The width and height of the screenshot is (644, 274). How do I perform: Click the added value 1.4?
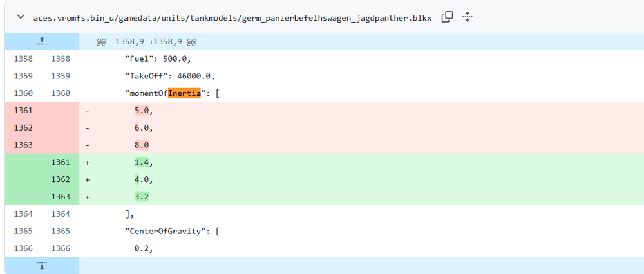point(142,163)
